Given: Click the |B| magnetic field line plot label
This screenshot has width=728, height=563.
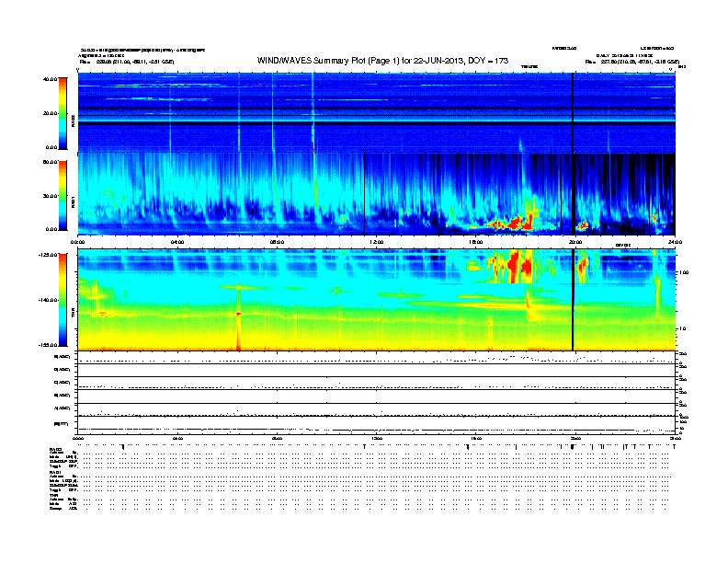Looking at the screenshot, I should click(62, 424).
